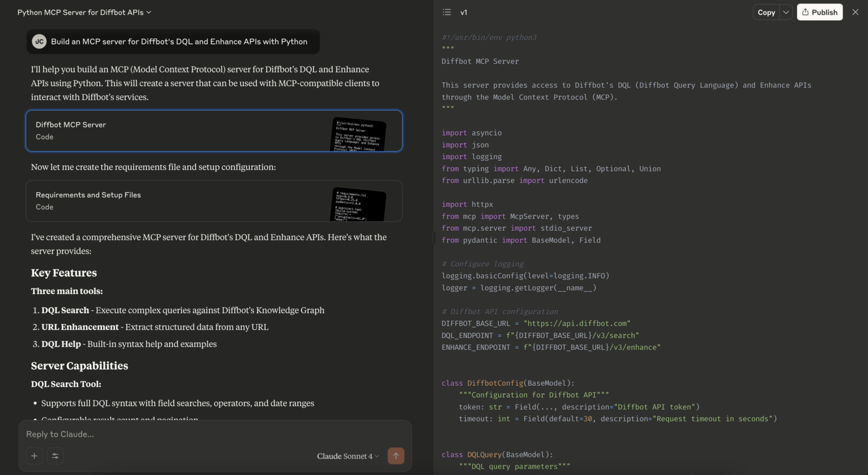Expand the Copy options dropdown arrow
This screenshot has width=868, height=475.
click(x=786, y=12)
